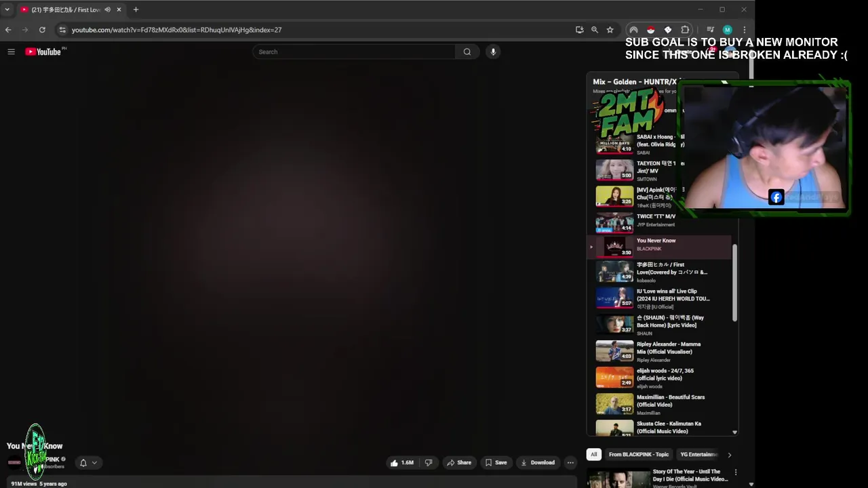Open the Chrome three-dot menu
This screenshot has width=868, height=488.
point(744,30)
